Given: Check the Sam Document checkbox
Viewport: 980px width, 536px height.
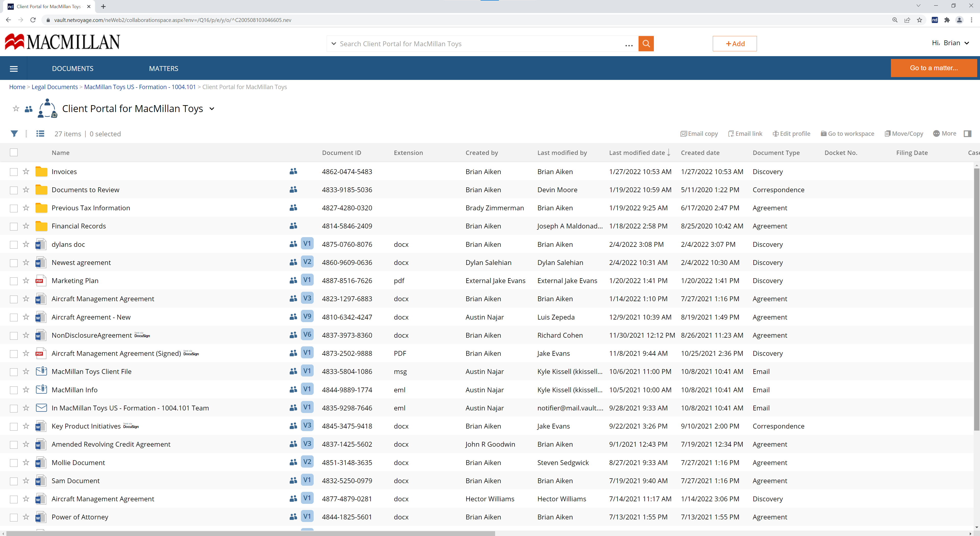Looking at the screenshot, I should pyautogui.click(x=14, y=481).
